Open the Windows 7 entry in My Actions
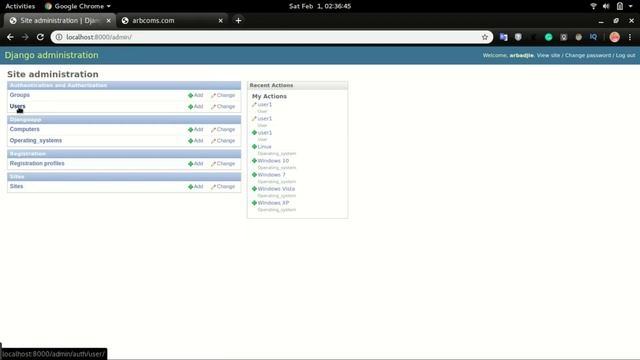 [x=271, y=175]
